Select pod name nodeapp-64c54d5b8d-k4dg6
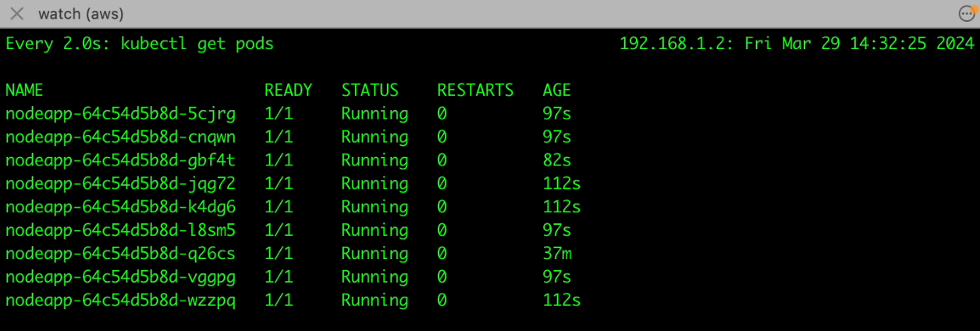This screenshot has height=331, width=980. pyautogui.click(x=120, y=208)
